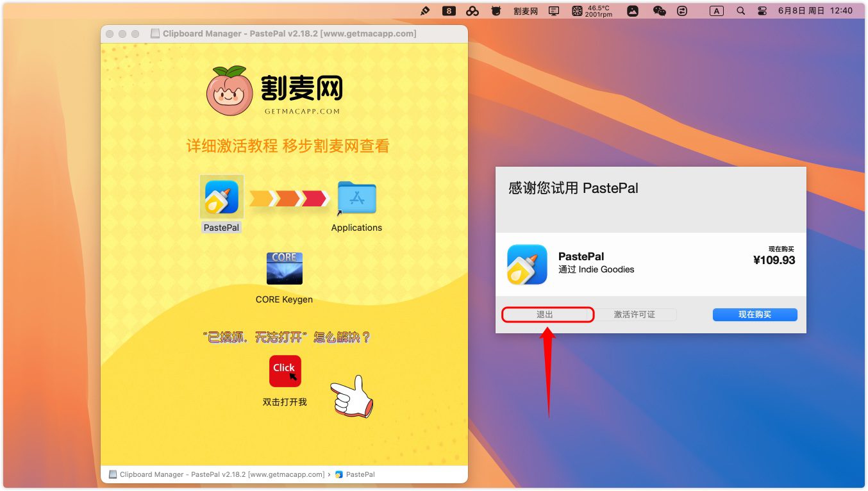Open Spotlight search magnifier in menu bar

click(741, 11)
